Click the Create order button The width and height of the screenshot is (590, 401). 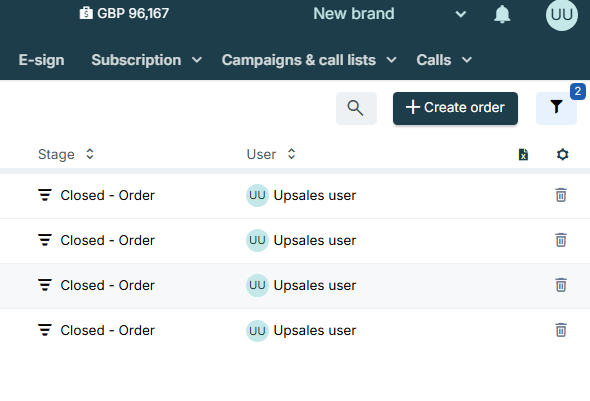455,108
